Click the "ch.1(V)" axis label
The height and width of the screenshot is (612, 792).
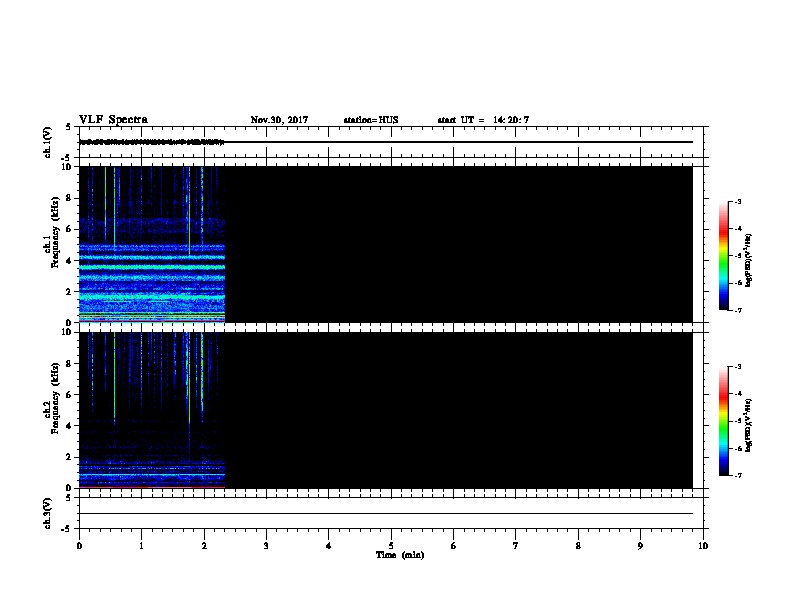click(48, 142)
